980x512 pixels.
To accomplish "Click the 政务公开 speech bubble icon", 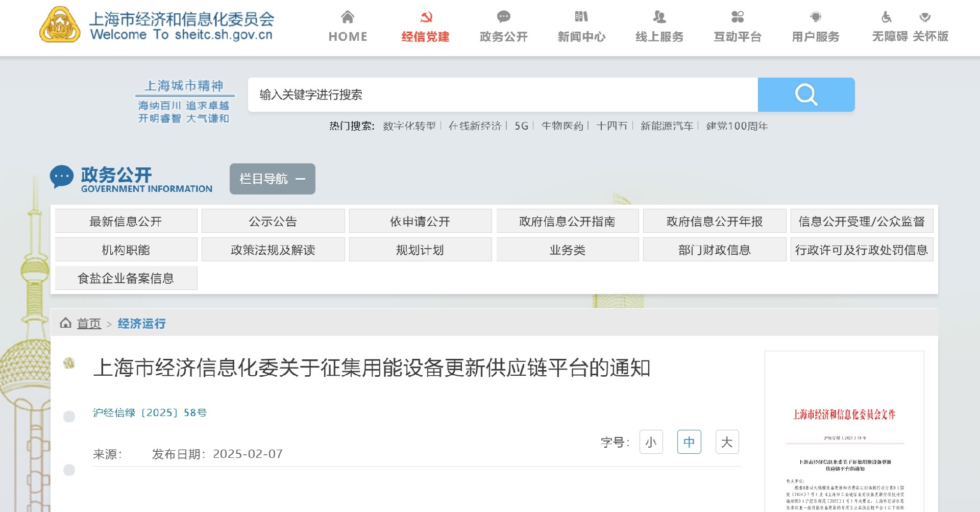I will (x=503, y=17).
